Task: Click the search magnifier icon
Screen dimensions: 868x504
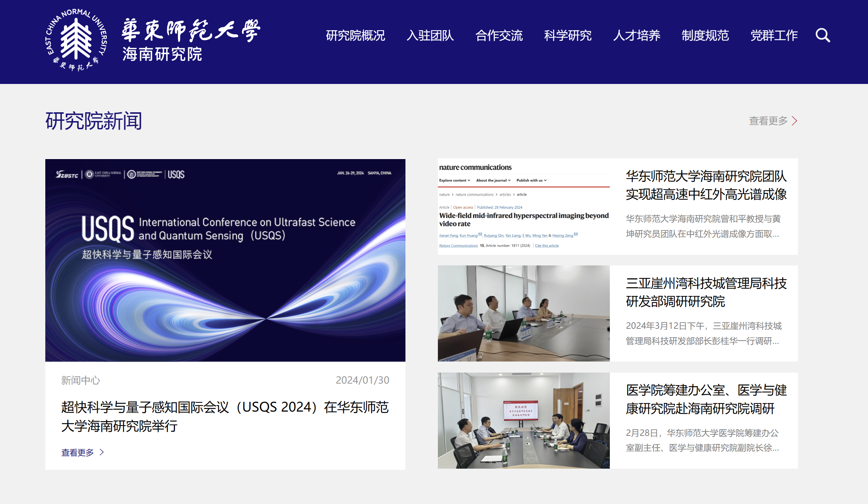Action: coord(823,36)
